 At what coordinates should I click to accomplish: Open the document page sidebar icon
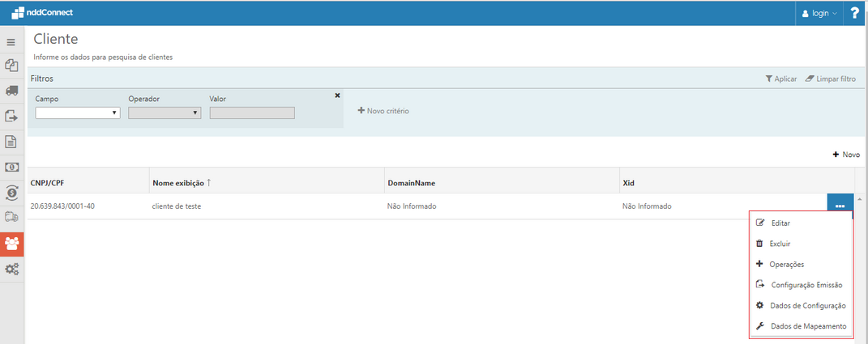[11, 142]
